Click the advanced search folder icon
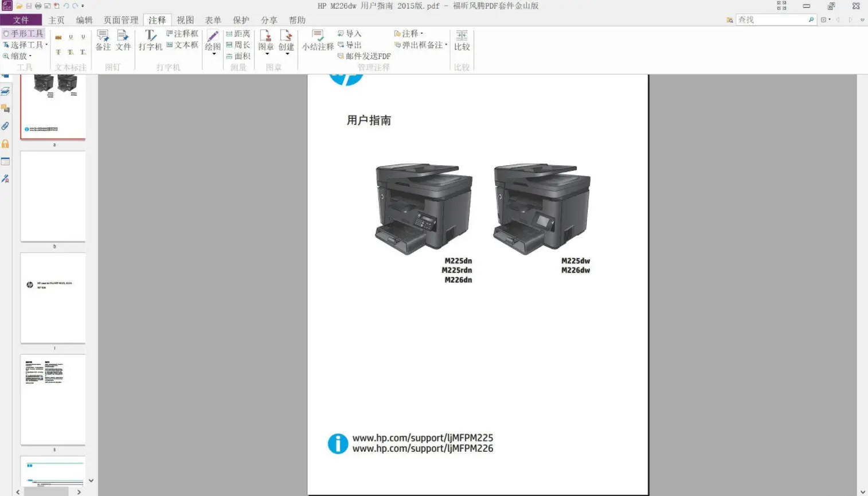This screenshot has width=868, height=496. point(730,19)
